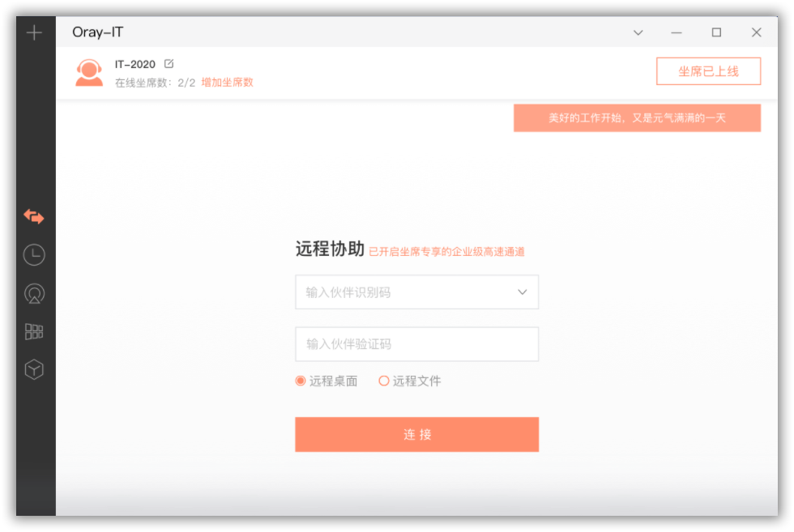Select the remote assistance arrows icon
The height and width of the screenshot is (532, 794).
[x=34, y=217]
